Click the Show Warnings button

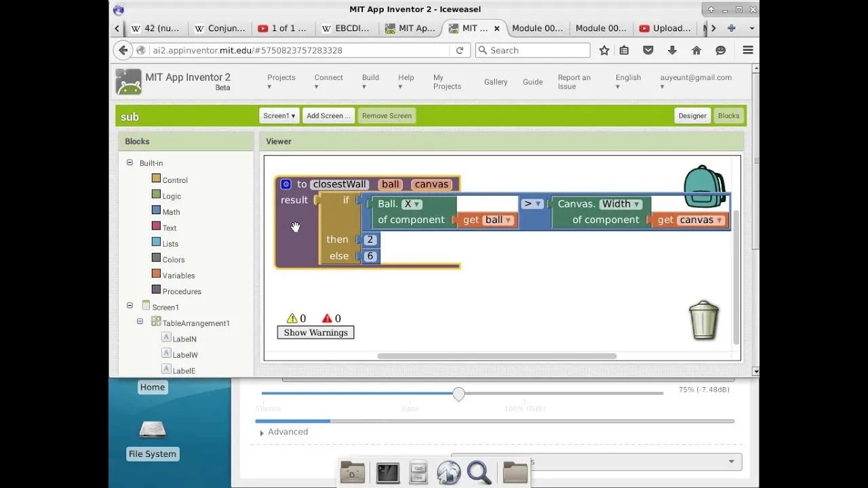pos(315,333)
